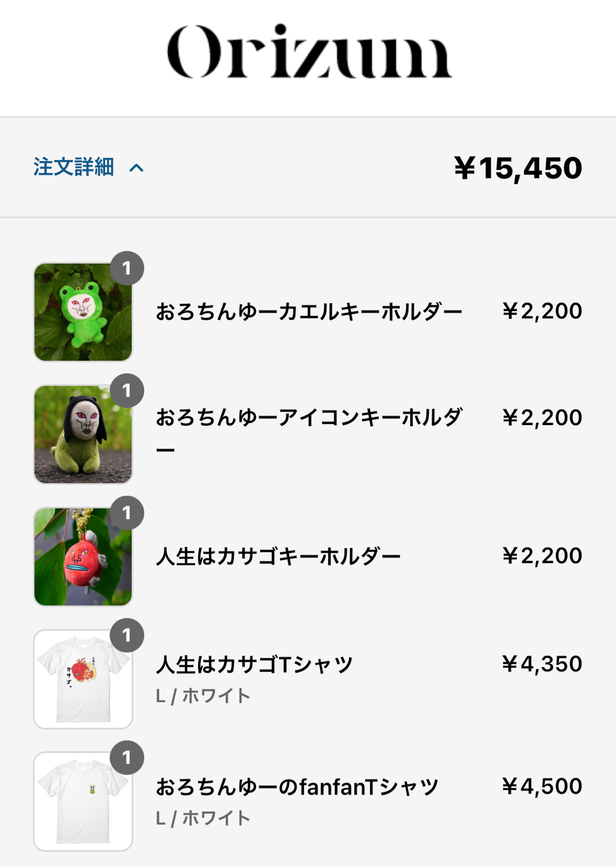Select 人生はカサゴキーホルダー product name
The image size is (616, 867).
[278, 557]
